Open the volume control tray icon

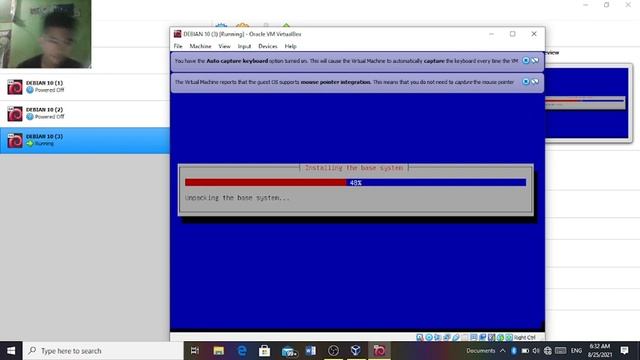[536, 351]
